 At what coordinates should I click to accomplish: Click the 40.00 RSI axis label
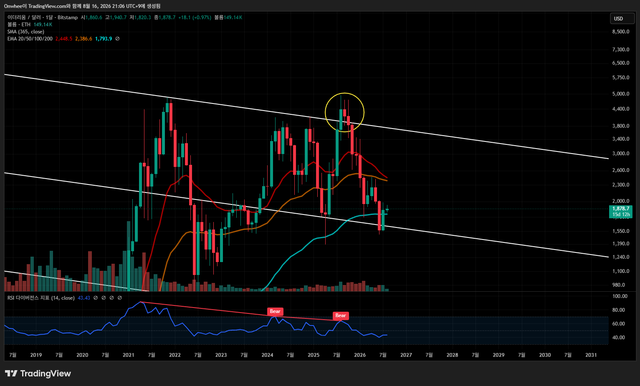click(x=619, y=337)
